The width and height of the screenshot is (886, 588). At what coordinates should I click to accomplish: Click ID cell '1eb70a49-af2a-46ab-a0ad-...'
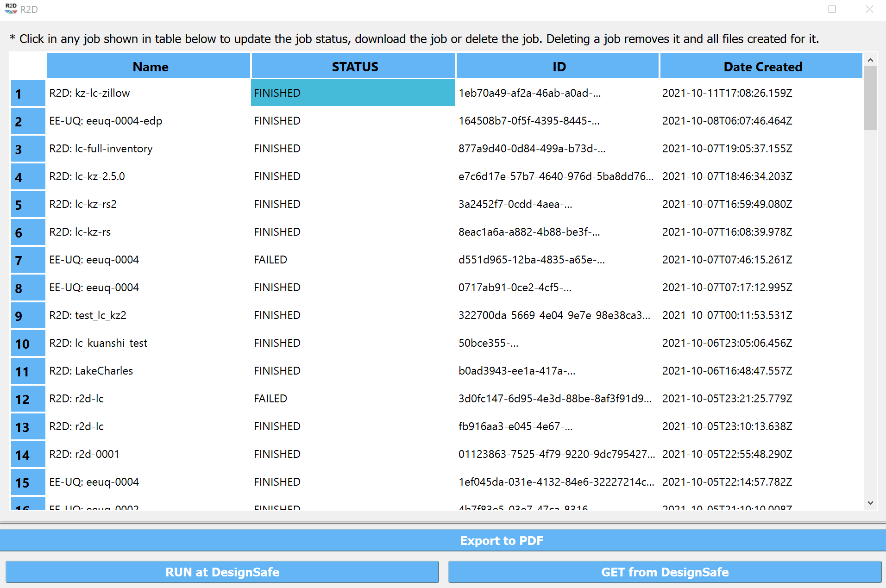[530, 93]
